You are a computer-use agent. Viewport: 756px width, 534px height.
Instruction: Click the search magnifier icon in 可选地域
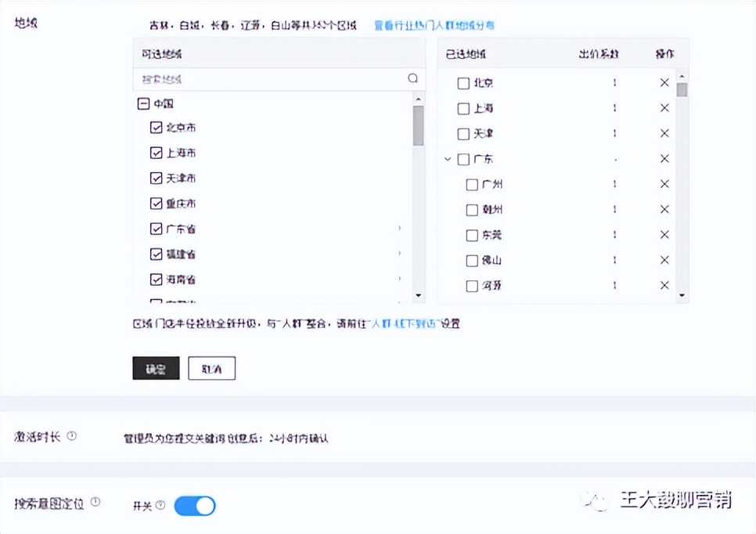[412, 78]
